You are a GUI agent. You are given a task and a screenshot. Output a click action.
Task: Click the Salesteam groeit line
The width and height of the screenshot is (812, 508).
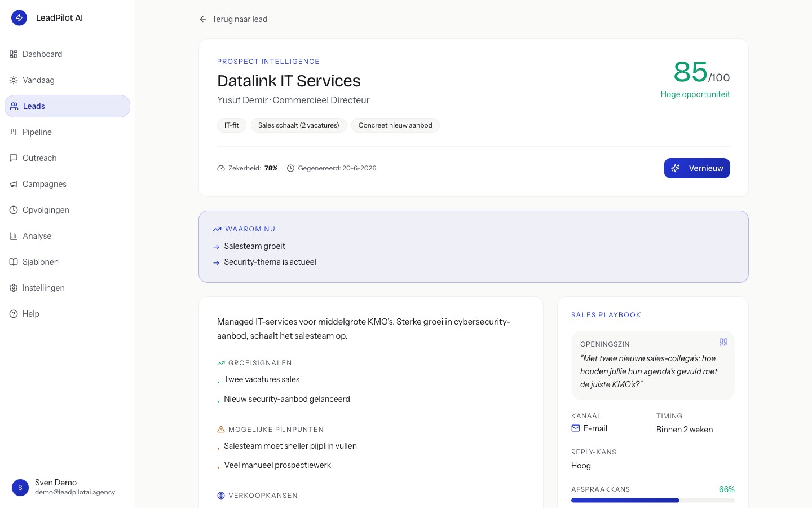pos(254,246)
